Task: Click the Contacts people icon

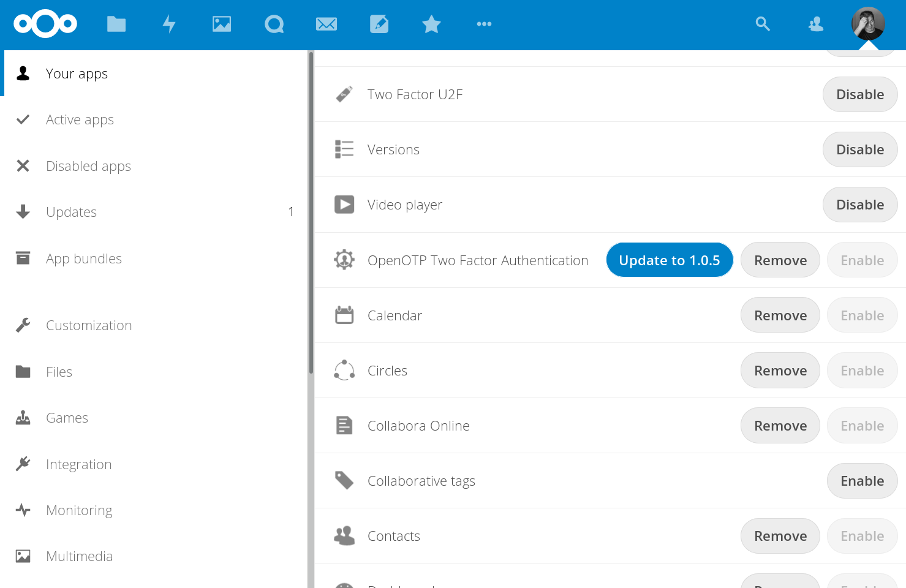Action: coord(344,536)
